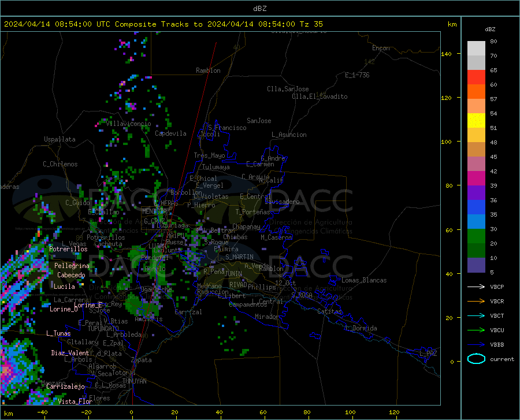The image size is (520, 420).
Task: Click the Carrizal label on map
Action: click(x=188, y=312)
